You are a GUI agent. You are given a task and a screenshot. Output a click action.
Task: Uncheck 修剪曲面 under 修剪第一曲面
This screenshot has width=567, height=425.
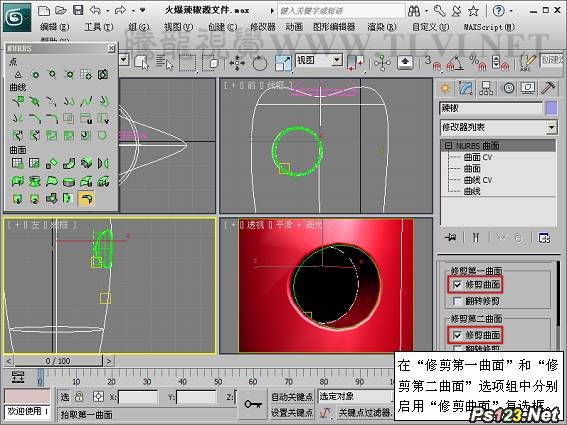pos(457,285)
